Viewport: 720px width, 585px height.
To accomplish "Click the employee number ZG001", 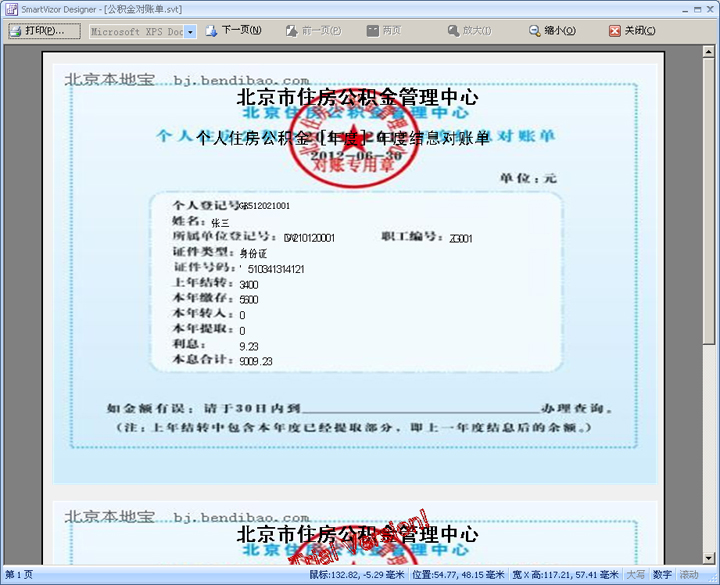I will 461,238.
